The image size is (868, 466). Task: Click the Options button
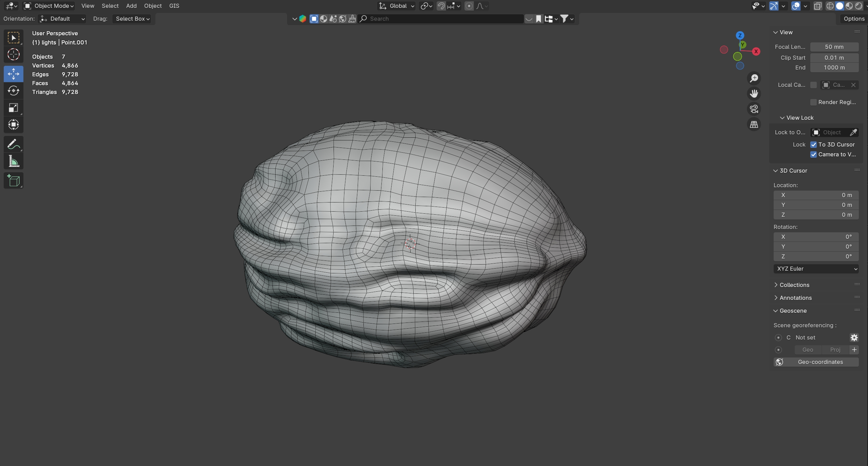pos(854,19)
